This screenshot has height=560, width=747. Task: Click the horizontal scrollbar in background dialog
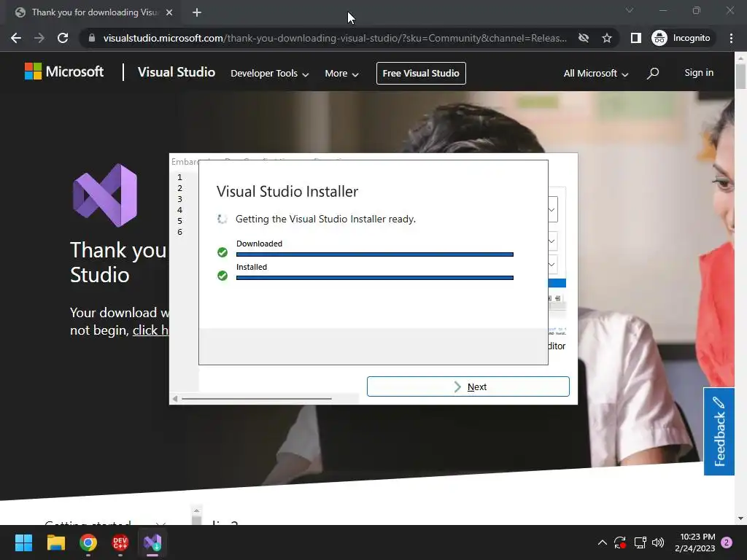click(256, 399)
